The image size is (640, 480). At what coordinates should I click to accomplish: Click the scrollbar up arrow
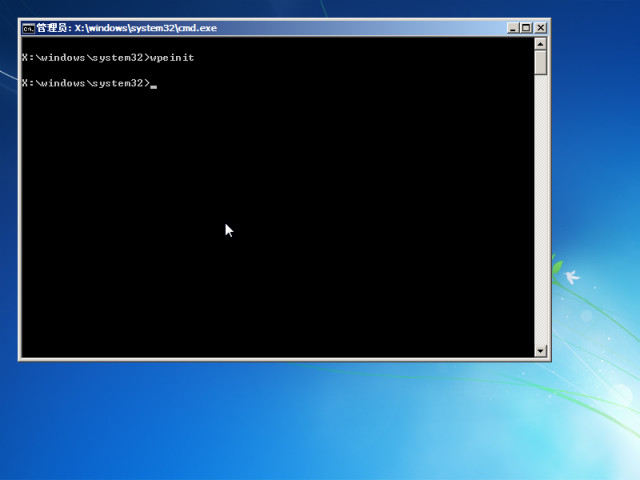[x=540, y=44]
